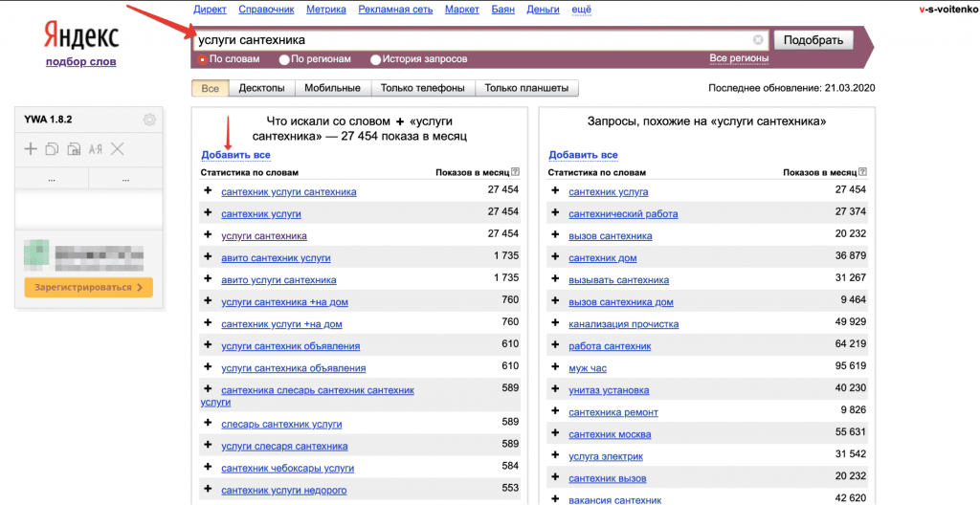
Task: Switch to 'Мобильные' tab
Action: [x=332, y=88]
